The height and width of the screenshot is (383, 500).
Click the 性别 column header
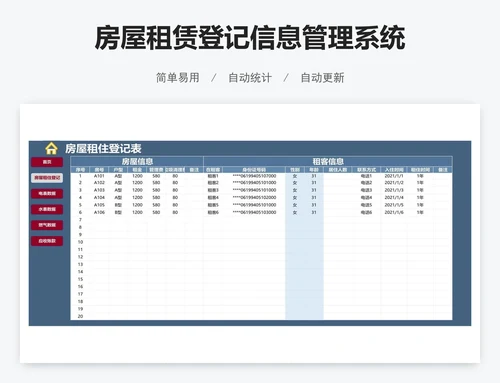(x=295, y=170)
